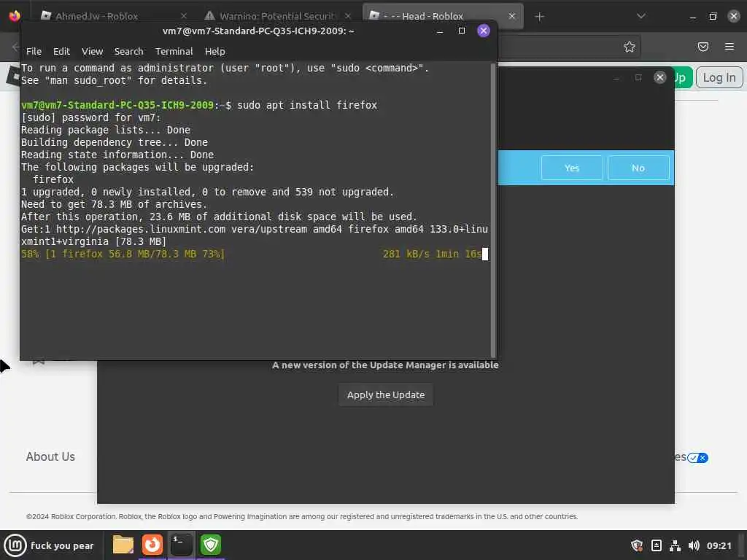This screenshot has height=560, width=747.
Task: Restore the Firefox window with the maximize button
Action: click(713, 16)
